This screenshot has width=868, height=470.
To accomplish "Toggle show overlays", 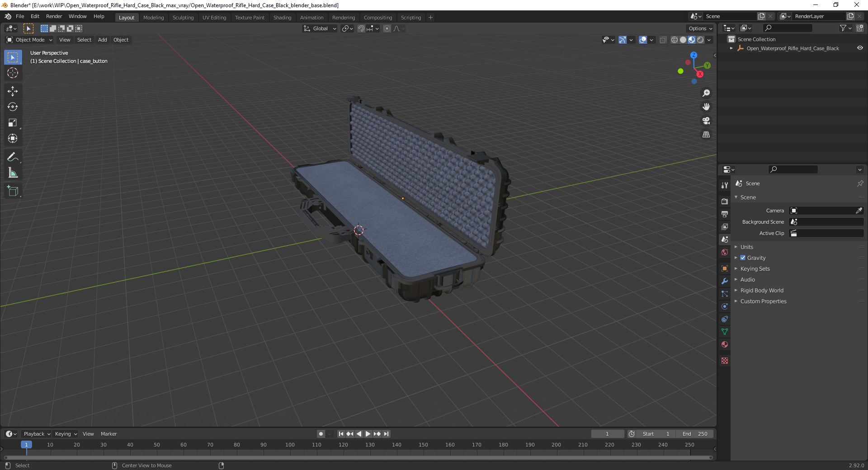I will (x=643, y=40).
